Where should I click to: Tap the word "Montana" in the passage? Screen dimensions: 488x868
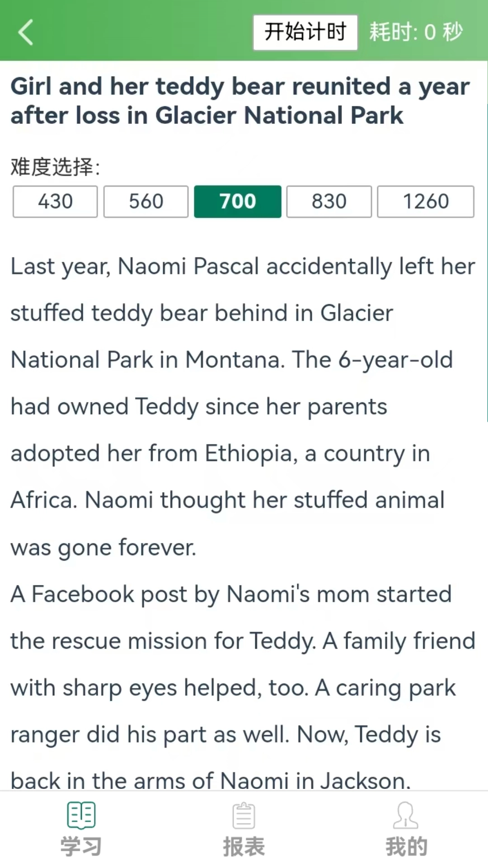click(x=235, y=360)
